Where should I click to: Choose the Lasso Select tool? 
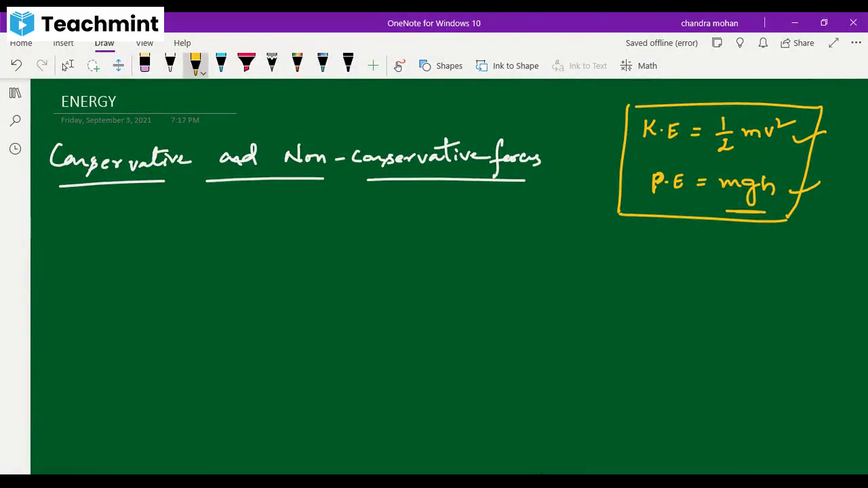[93, 65]
